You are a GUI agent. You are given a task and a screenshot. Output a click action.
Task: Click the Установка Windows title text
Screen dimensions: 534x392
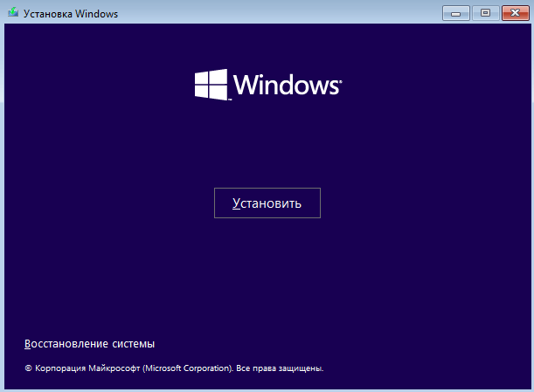[x=71, y=14]
